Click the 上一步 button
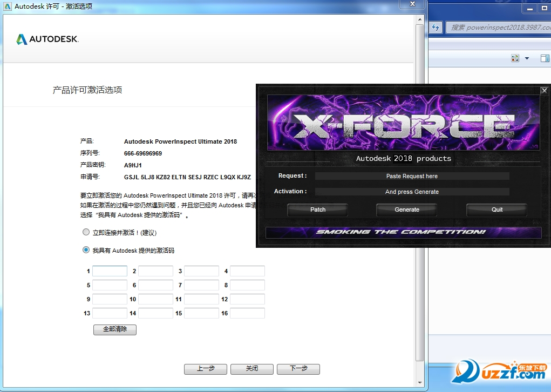This screenshot has height=392, width=551. [x=206, y=369]
